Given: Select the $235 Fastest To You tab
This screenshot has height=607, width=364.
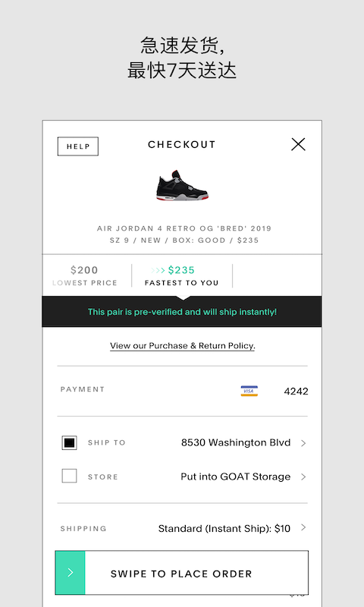Looking at the screenshot, I should coord(182,275).
